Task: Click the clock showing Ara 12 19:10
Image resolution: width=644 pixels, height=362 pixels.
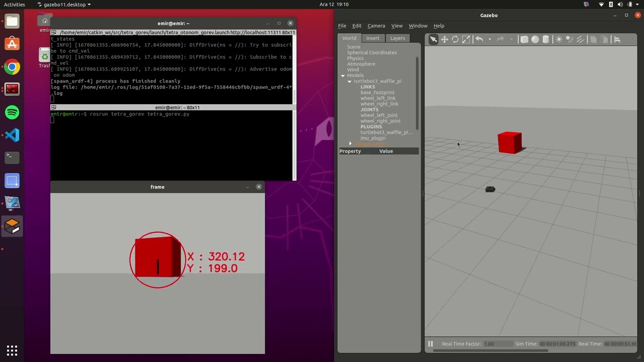Action: coord(334,5)
